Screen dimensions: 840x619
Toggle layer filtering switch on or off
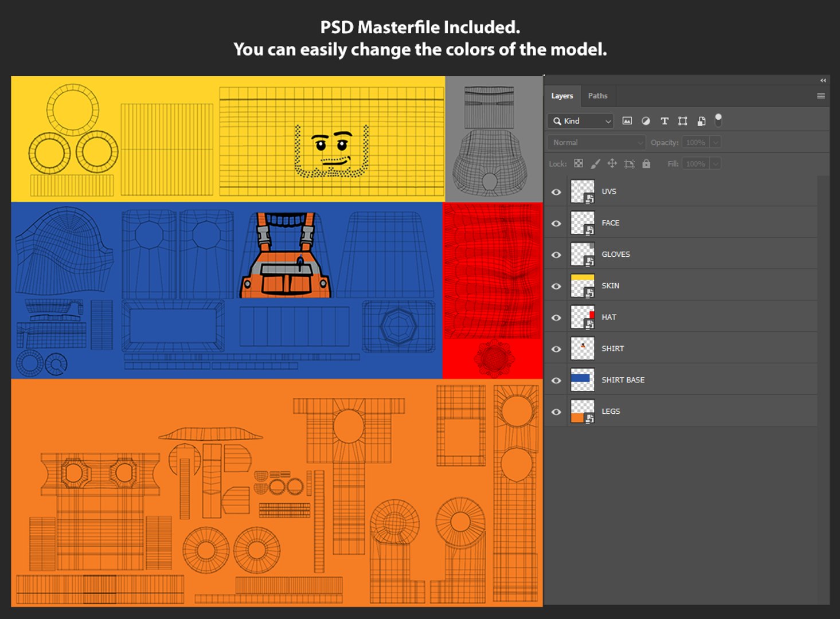tap(718, 120)
